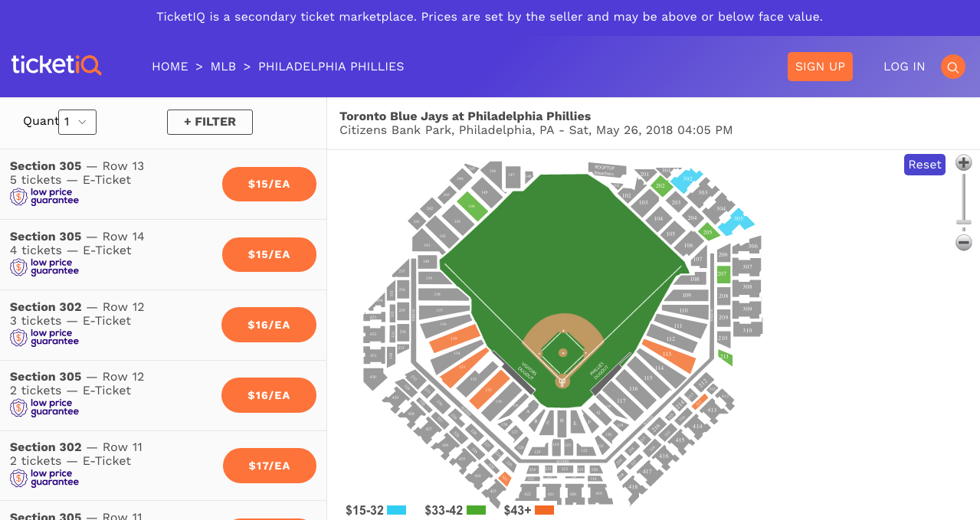
Task: Zoom out on the seating map
Action: [x=964, y=243]
